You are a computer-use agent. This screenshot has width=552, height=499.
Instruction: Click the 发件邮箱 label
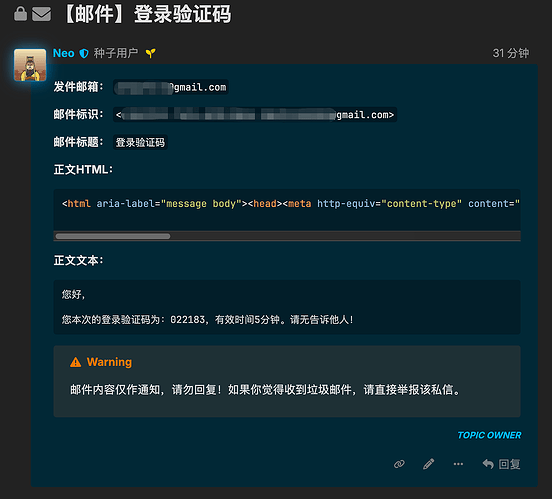point(78,87)
